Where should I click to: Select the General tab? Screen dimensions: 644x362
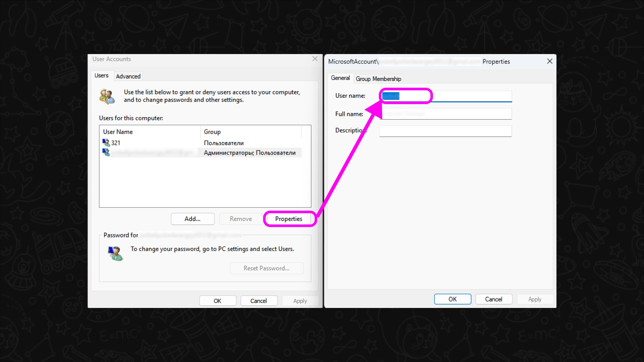(340, 78)
